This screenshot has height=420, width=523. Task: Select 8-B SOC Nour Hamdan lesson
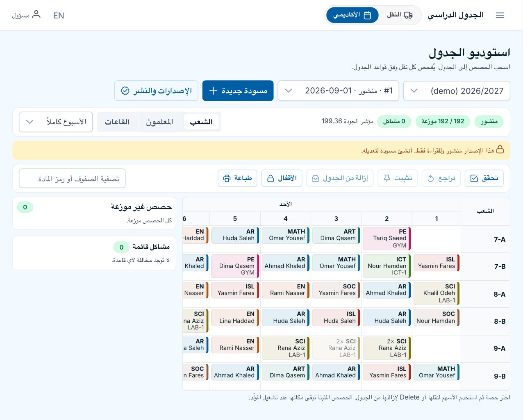tap(437, 318)
